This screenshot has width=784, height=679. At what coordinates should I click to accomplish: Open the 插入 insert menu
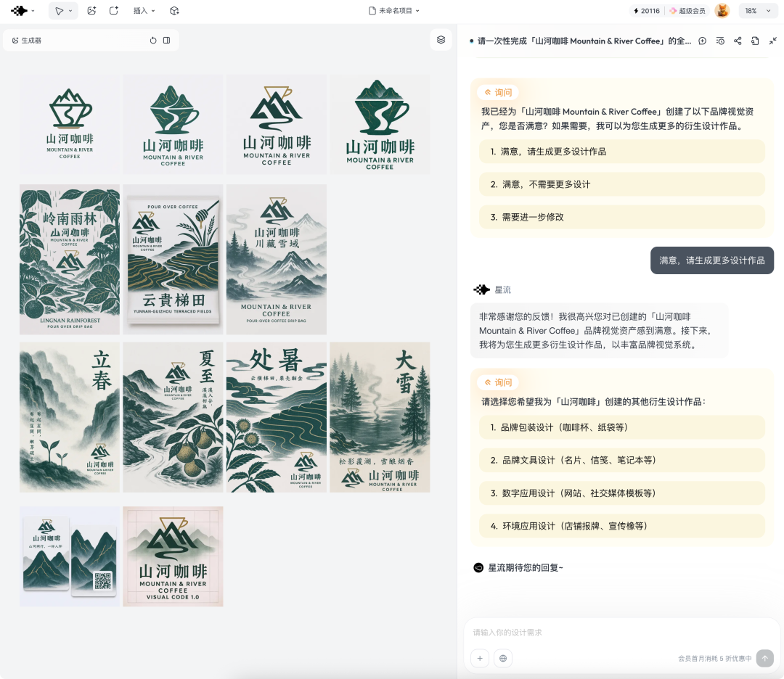(x=144, y=10)
